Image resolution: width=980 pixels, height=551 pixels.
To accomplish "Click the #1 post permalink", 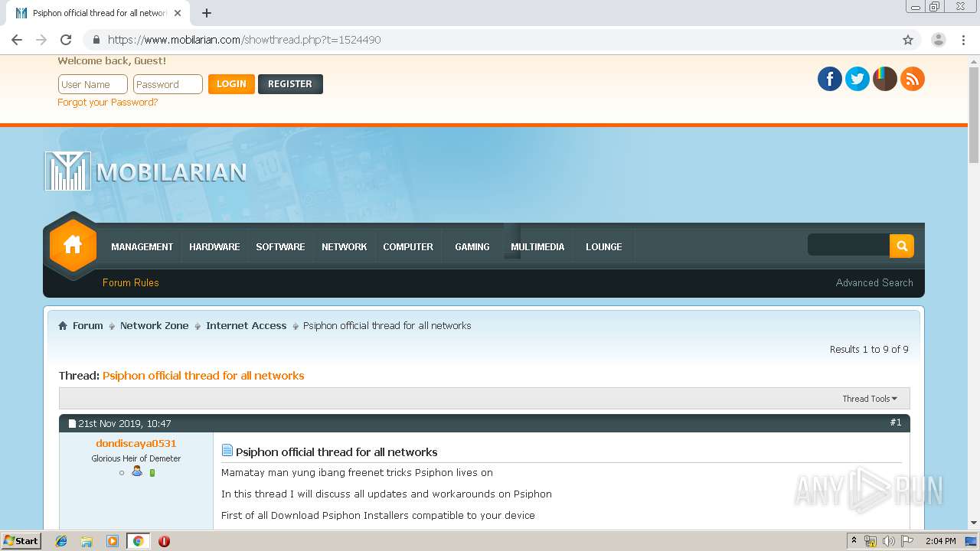I will click(x=896, y=422).
